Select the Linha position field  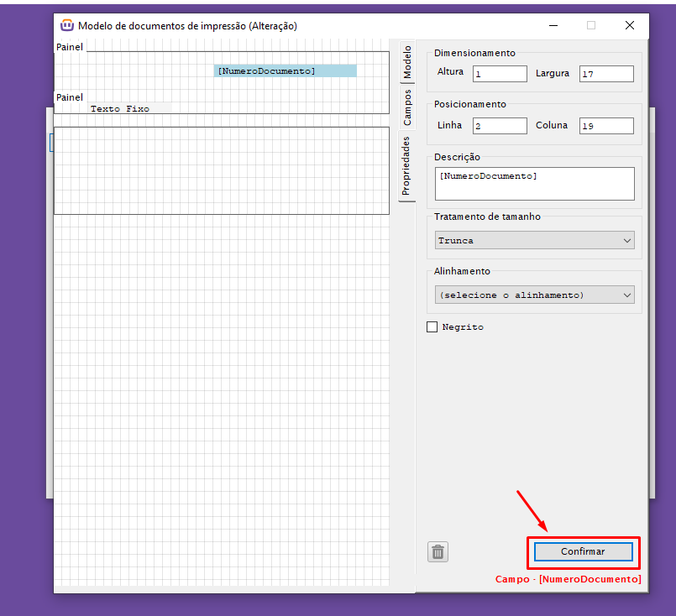[x=499, y=126]
